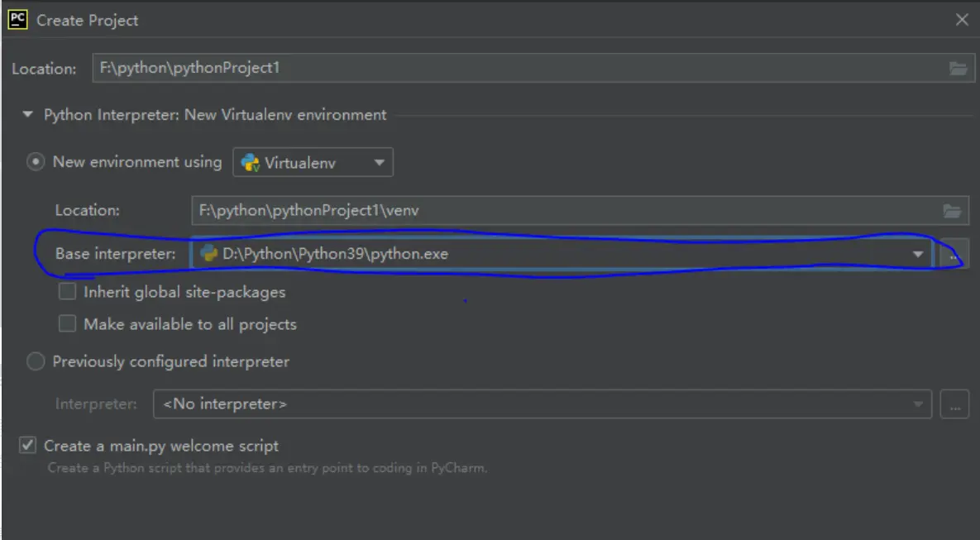This screenshot has height=540, width=980.
Task: Check Make available to all projects
Action: (68, 323)
